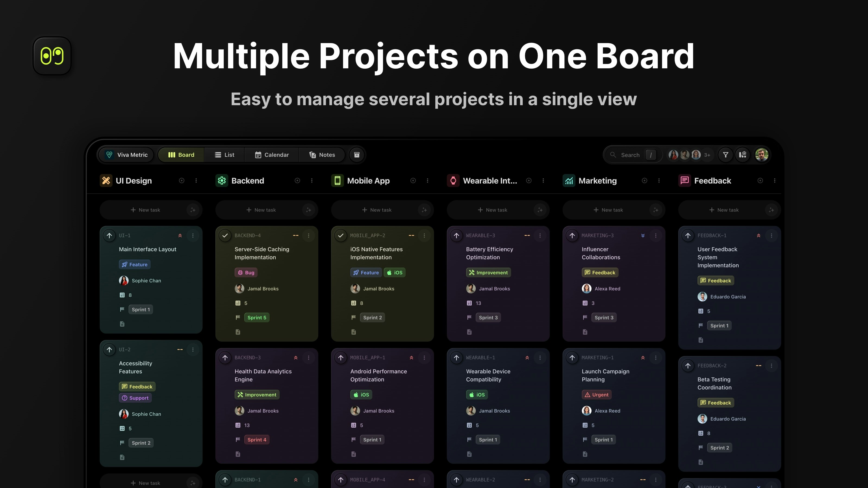Click the UI Design column icon
Image resolution: width=868 pixels, height=488 pixels.
pyautogui.click(x=106, y=181)
